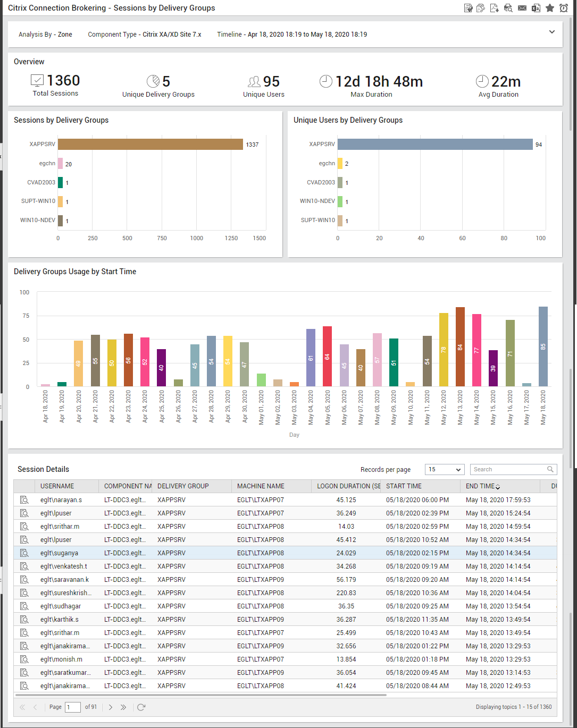View details icon for eglt\sudhagar row
Screen dimensions: 577x728
pos(24,606)
